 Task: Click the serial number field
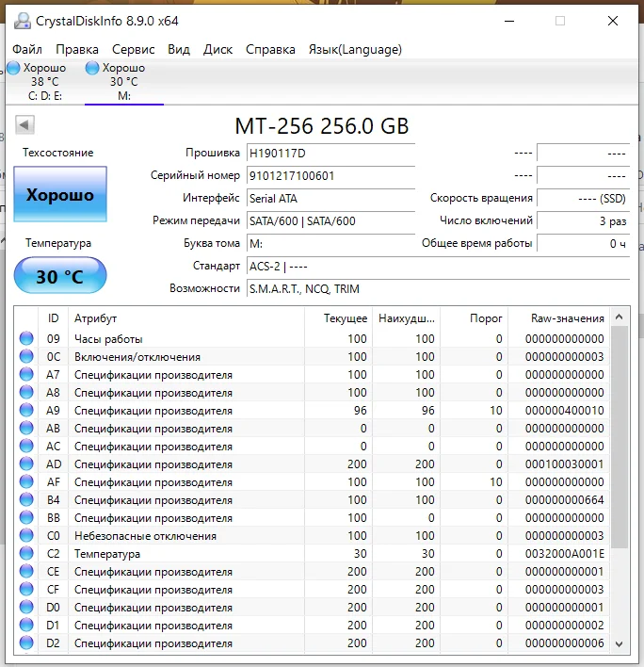click(330, 175)
